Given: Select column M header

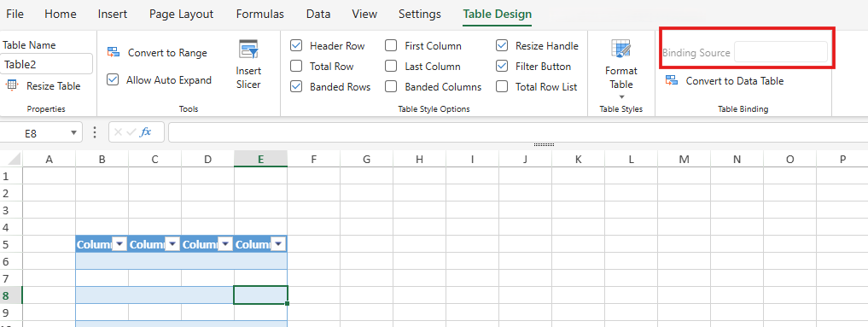Looking at the screenshot, I should (x=684, y=160).
